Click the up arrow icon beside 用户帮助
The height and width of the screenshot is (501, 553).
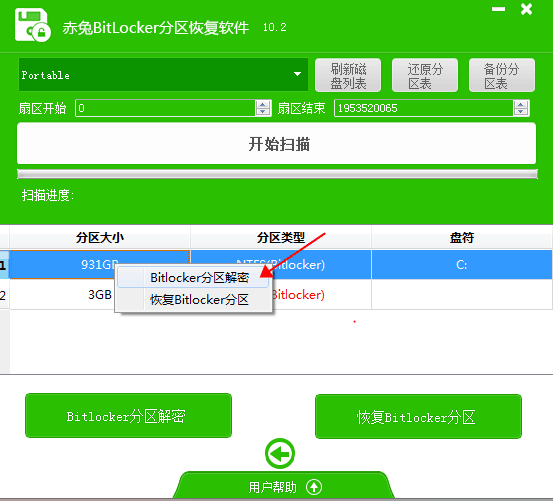314,487
